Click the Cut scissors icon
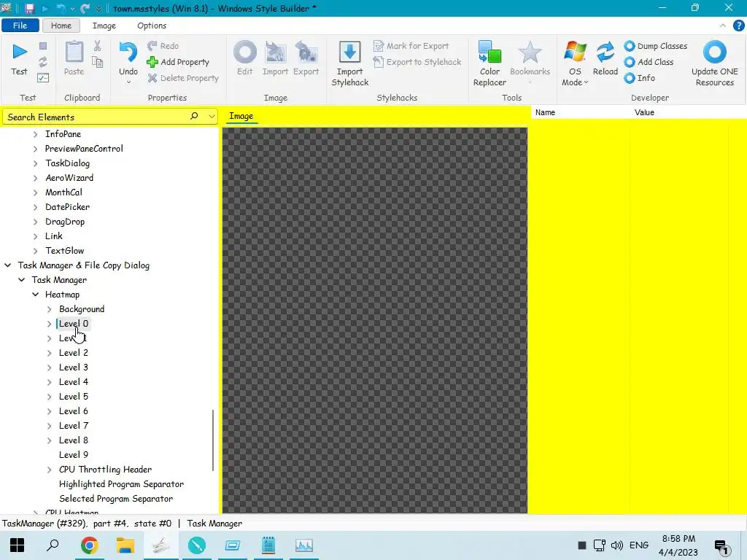The width and height of the screenshot is (747, 560). pyautogui.click(x=97, y=46)
